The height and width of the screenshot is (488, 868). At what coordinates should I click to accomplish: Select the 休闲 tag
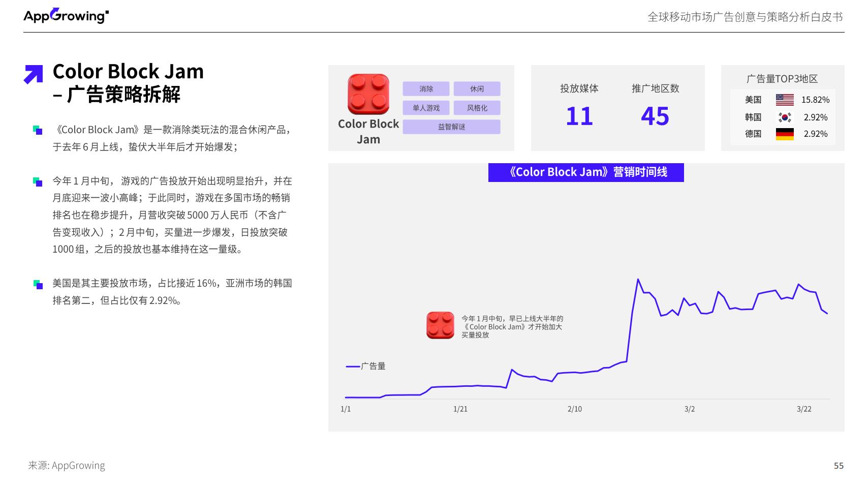click(x=477, y=89)
